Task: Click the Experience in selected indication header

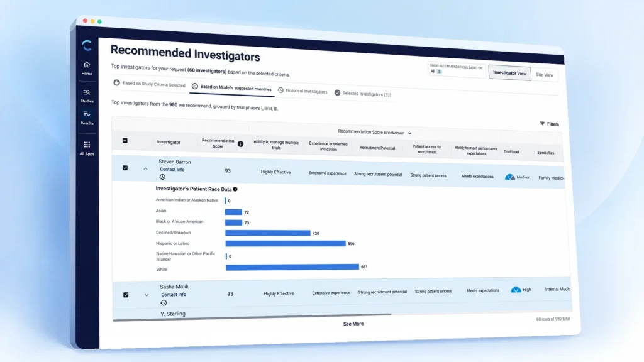Action: pyautogui.click(x=328, y=146)
